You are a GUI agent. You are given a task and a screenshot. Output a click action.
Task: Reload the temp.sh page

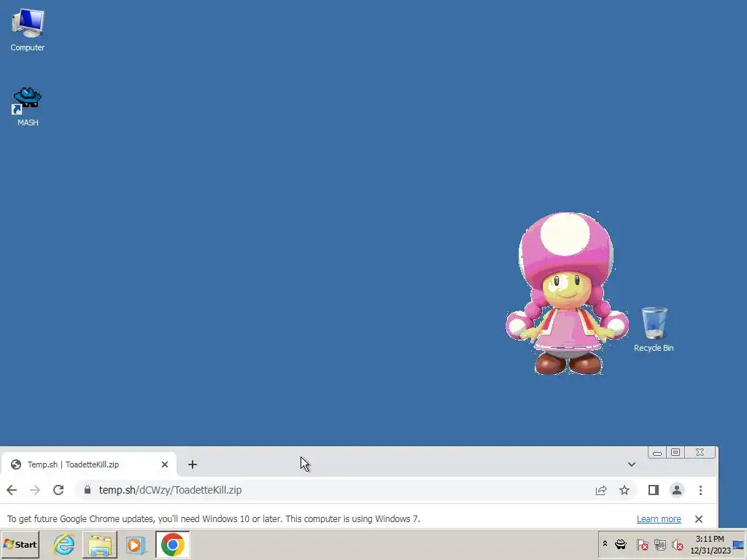[58, 490]
